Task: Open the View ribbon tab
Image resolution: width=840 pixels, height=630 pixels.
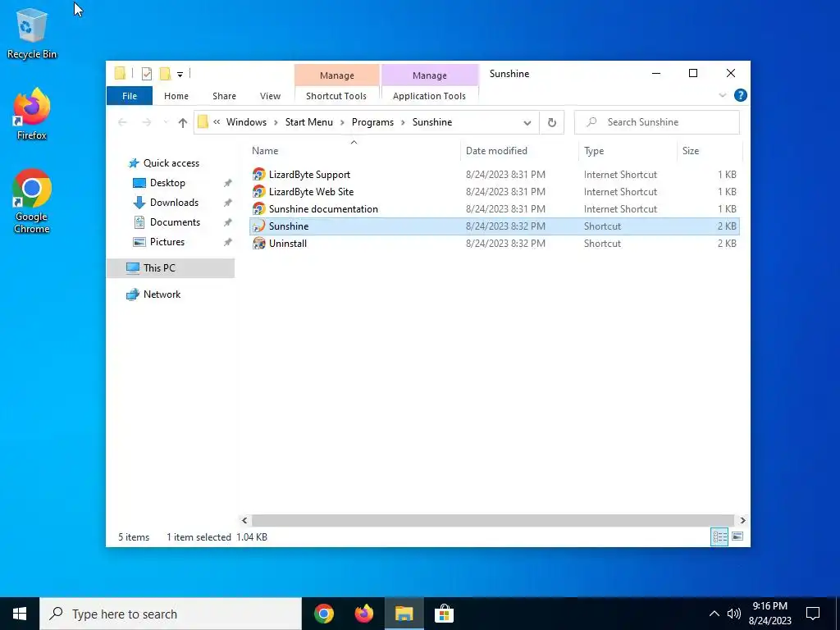Action: click(270, 96)
